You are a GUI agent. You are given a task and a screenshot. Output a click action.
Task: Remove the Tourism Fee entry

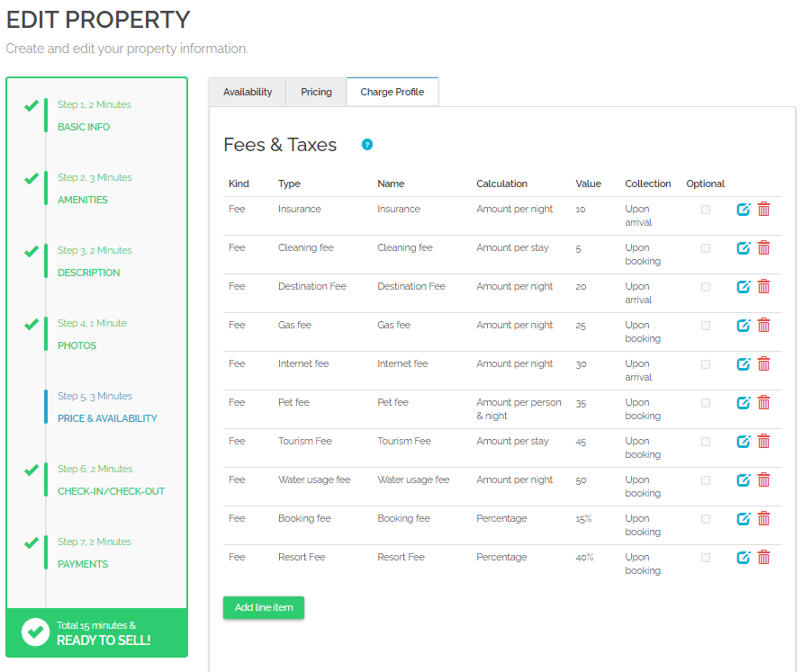763,442
